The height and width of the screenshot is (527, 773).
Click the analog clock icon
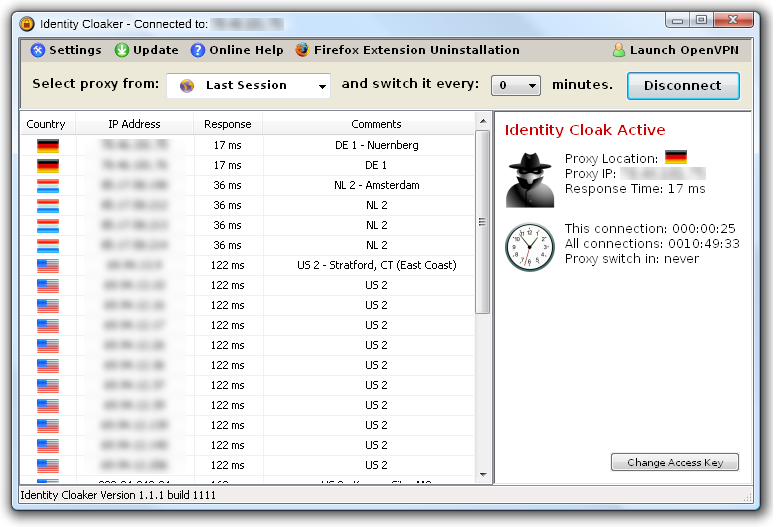(x=530, y=247)
